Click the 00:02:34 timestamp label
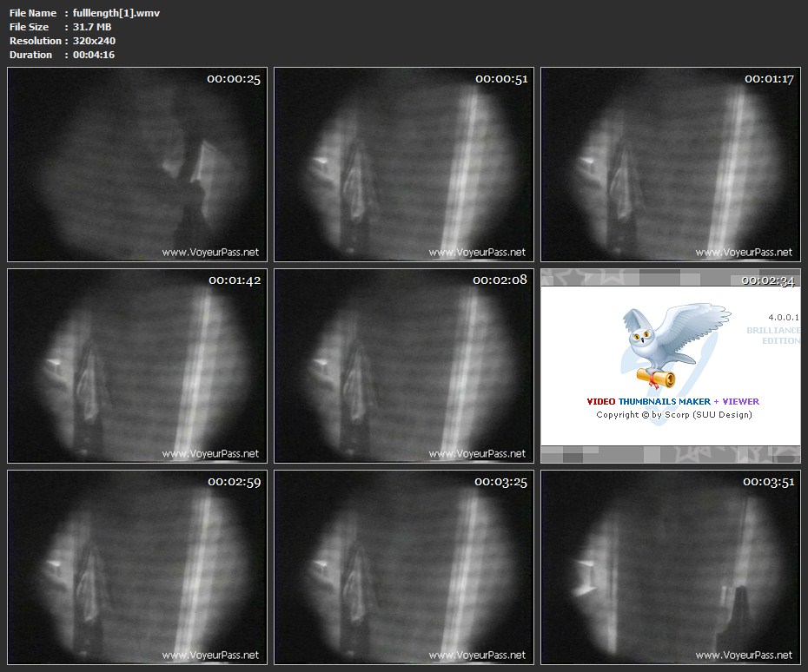Image resolution: width=808 pixels, height=672 pixels. (x=769, y=280)
